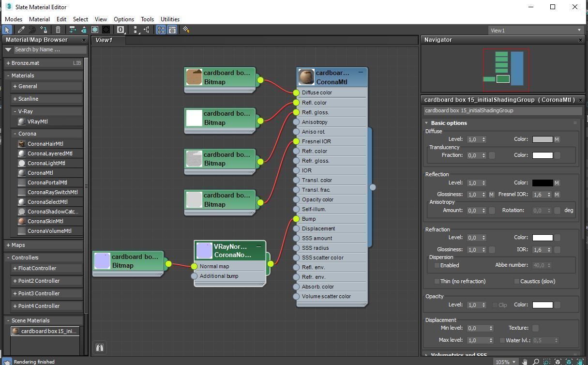588x365 pixels.
Task: Hide unused nodeslots icon
Action: click(84, 30)
